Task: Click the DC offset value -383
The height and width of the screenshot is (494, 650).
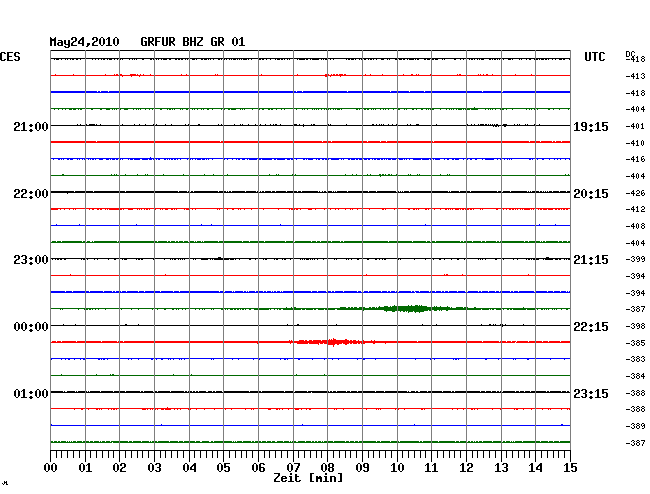Action: click(x=635, y=359)
